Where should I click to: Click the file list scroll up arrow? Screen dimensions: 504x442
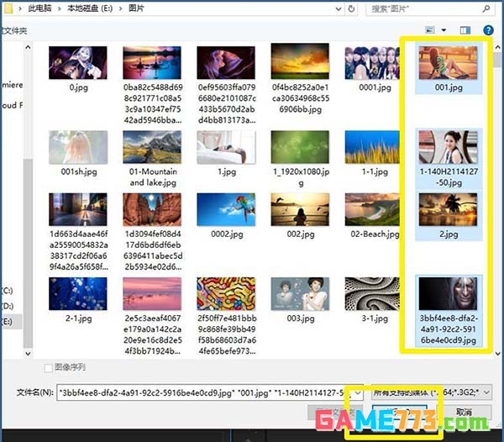pos(498,47)
